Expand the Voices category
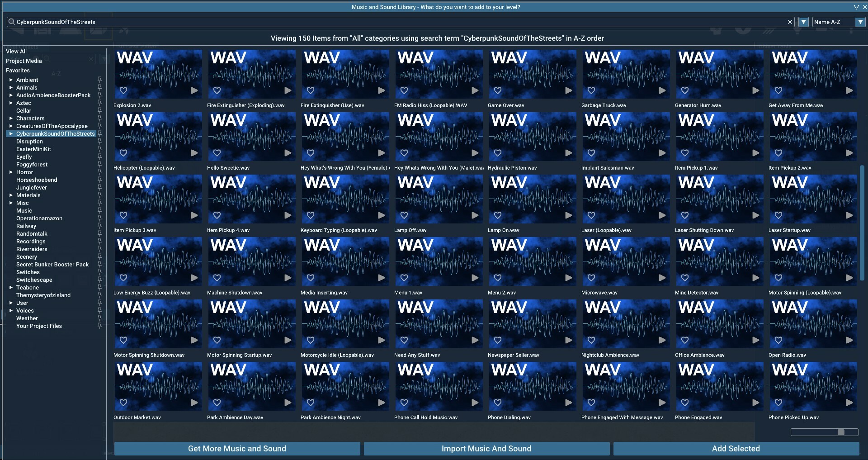 pos(11,311)
